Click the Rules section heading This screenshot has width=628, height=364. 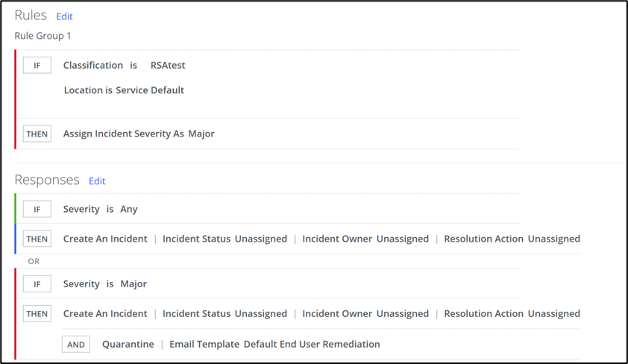click(31, 16)
